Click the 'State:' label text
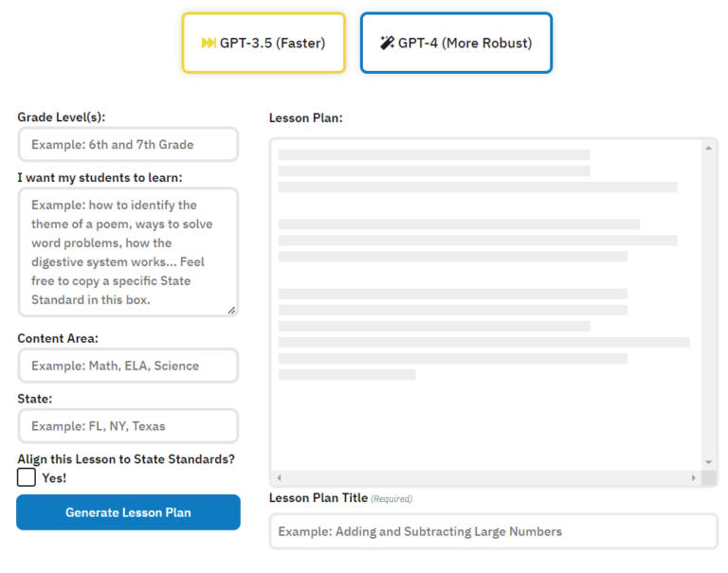The width and height of the screenshot is (728, 573). pyautogui.click(x=35, y=399)
